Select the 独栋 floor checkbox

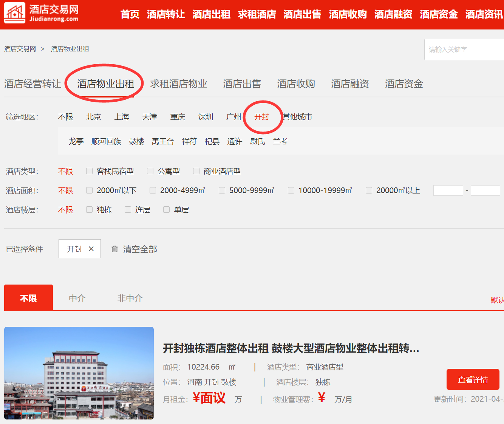[90, 210]
